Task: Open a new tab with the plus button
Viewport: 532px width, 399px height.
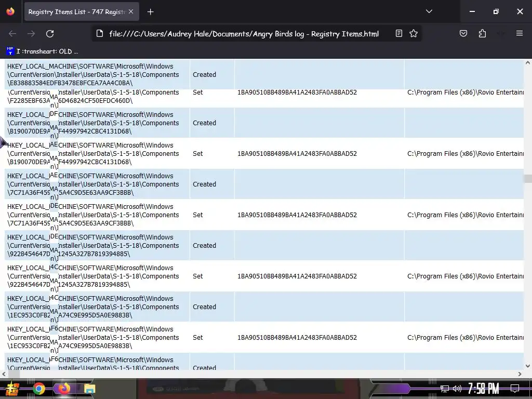Action: point(151,12)
